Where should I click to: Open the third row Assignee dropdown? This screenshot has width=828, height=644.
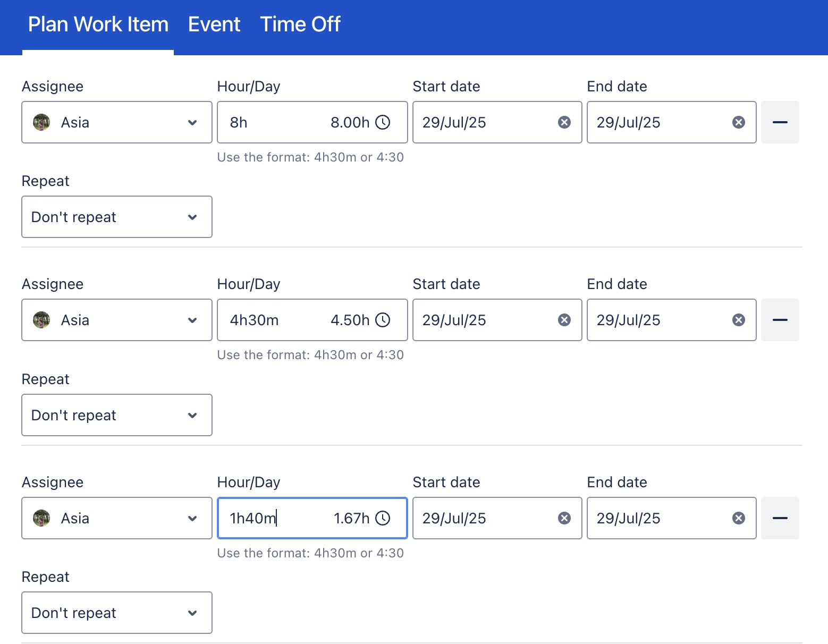click(x=117, y=518)
